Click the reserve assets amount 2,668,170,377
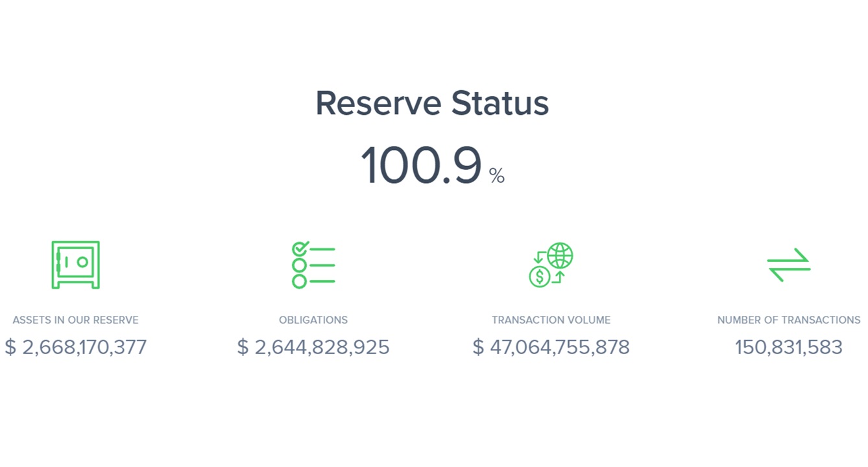This screenshot has height=467, width=868. click(x=84, y=347)
